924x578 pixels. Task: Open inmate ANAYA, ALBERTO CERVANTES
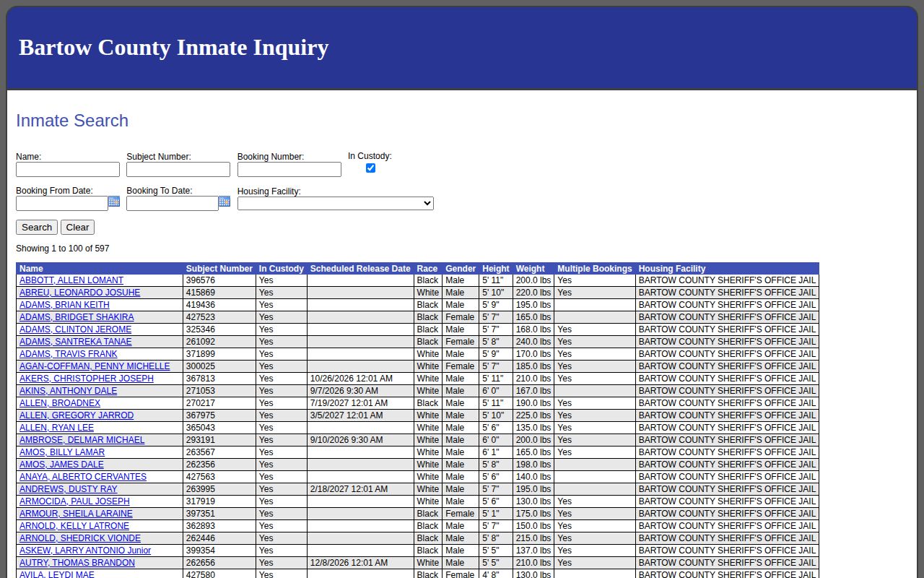[83, 477]
